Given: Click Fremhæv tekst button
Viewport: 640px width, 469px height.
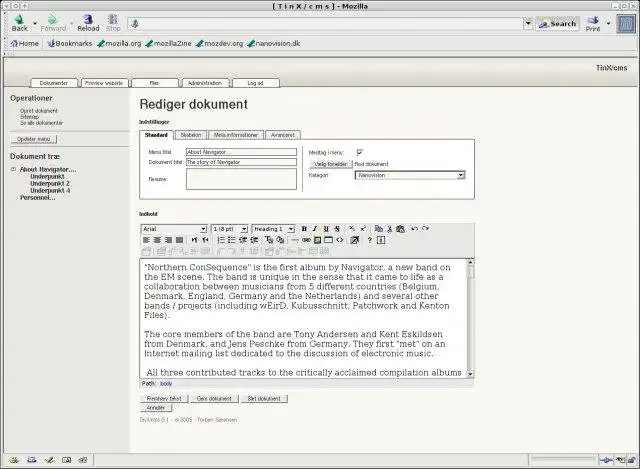Looking at the screenshot, I should coord(164,398).
